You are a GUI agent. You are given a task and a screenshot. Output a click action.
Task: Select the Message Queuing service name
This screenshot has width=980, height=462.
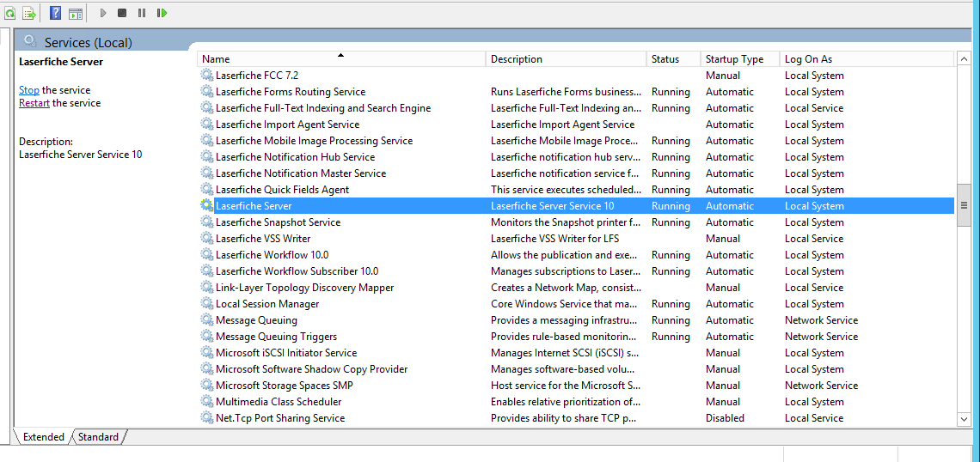coord(256,320)
